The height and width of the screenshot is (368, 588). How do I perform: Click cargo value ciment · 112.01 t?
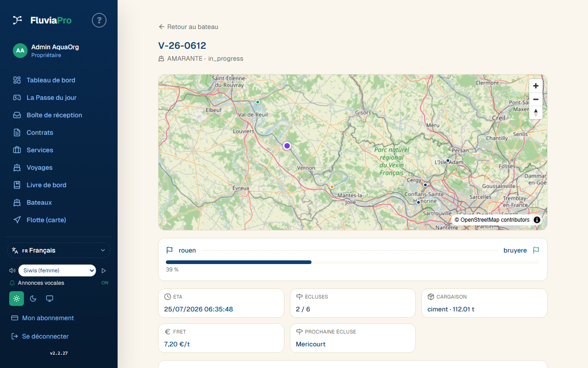coord(451,309)
